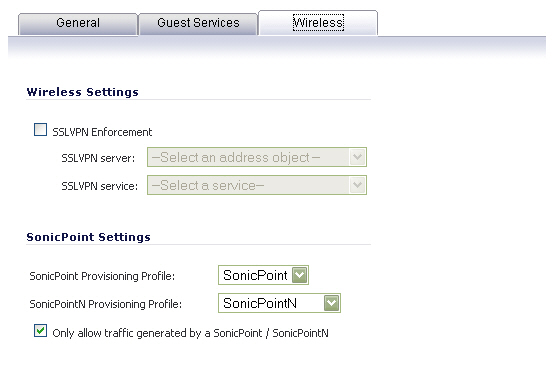The height and width of the screenshot is (369, 555).
Task: Switch to the General tab
Action: 78,24
